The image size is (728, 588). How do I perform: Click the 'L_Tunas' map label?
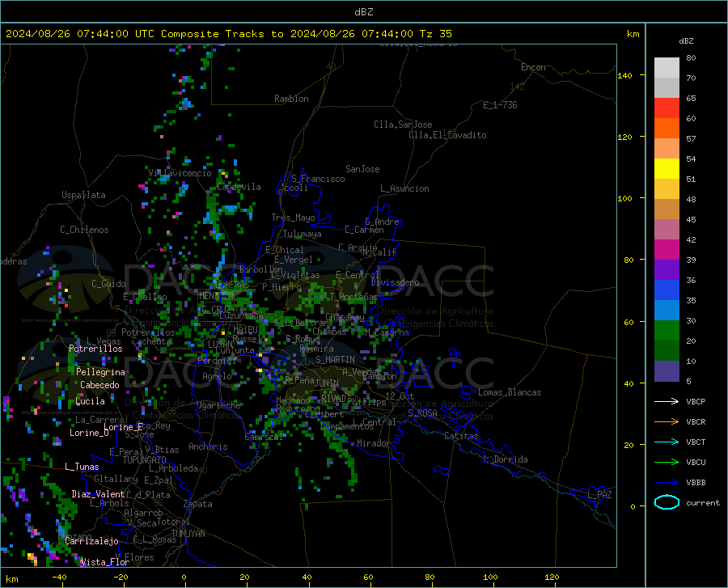[82, 467]
